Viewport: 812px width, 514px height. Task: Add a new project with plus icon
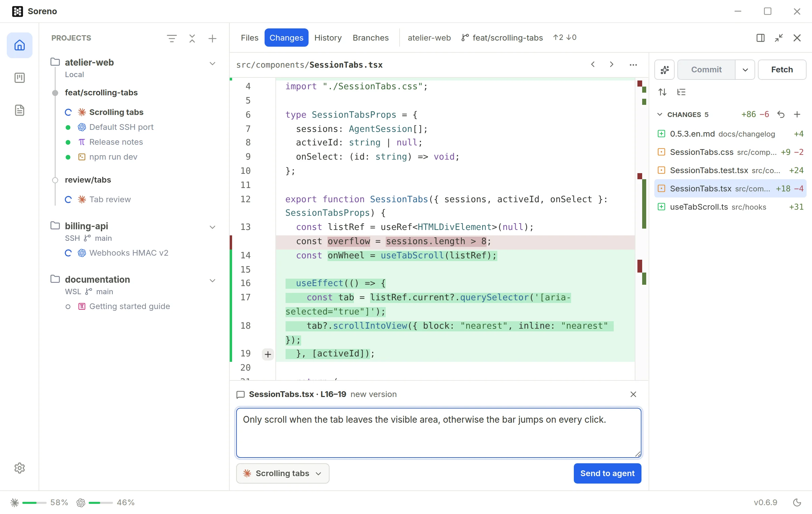pyautogui.click(x=212, y=38)
